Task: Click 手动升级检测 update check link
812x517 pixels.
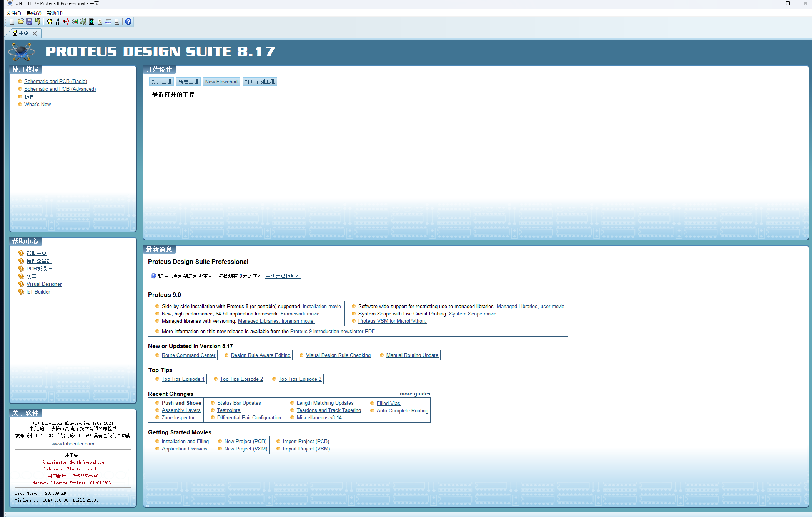Action: pyautogui.click(x=282, y=276)
